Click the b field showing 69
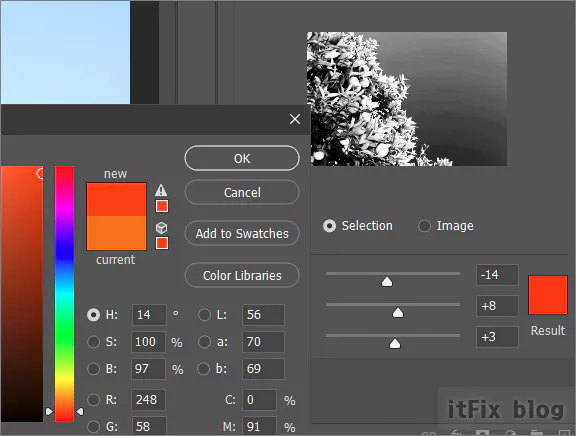The height and width of the screenshot is (436, 576). pyautogui.click(x=263, y=369)
